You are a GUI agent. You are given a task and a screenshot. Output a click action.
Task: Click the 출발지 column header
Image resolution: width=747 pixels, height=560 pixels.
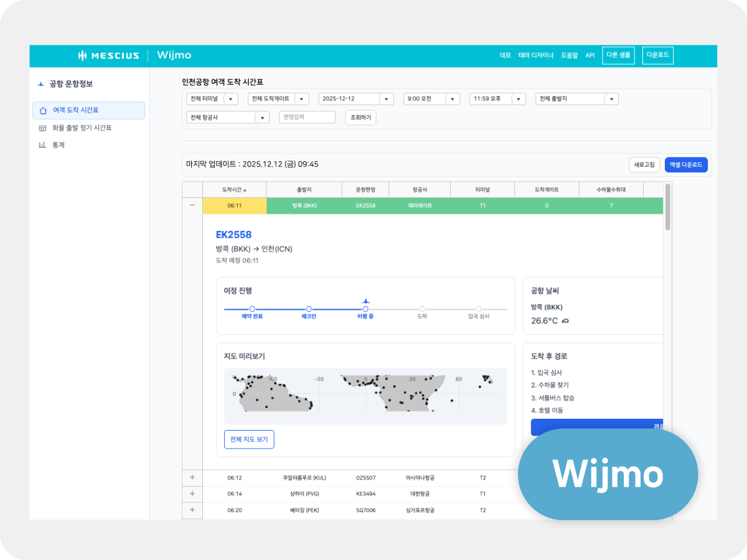(304, 190)
